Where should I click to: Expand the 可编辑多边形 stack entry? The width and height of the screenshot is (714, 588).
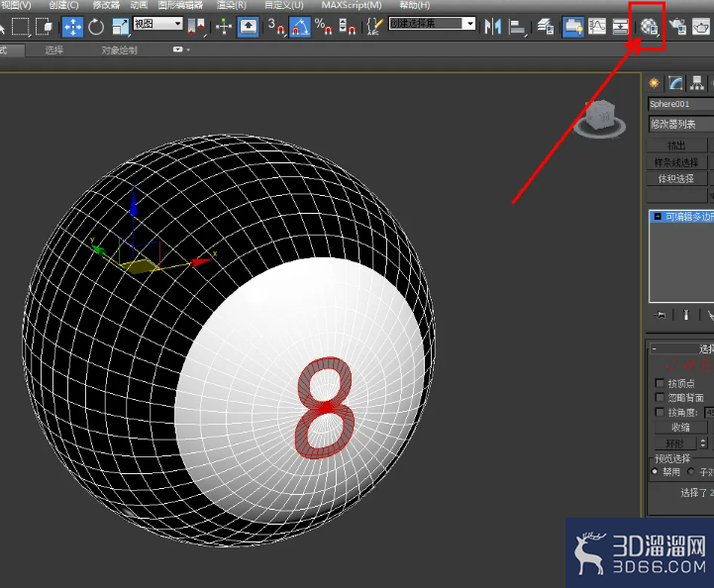point(658,217)
